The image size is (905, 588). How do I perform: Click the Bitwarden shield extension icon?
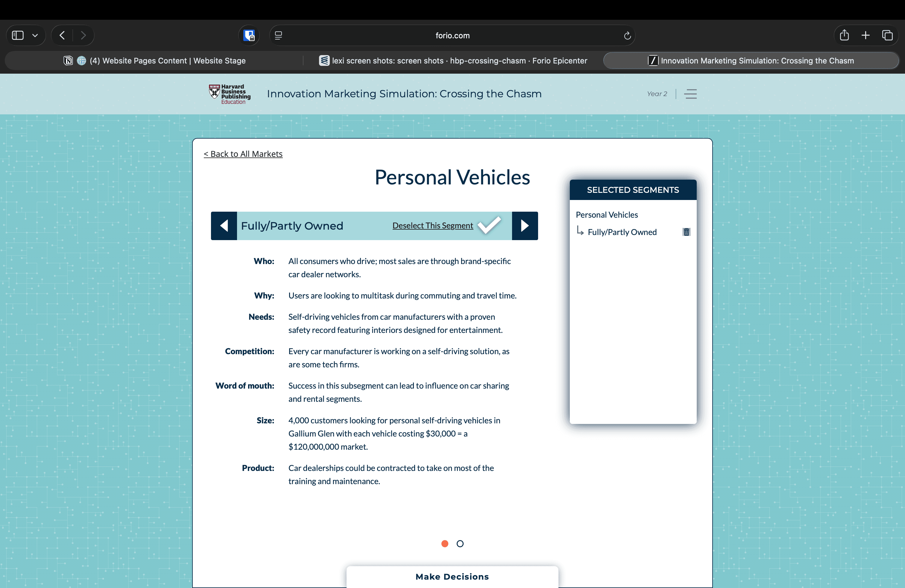(249, 35)
